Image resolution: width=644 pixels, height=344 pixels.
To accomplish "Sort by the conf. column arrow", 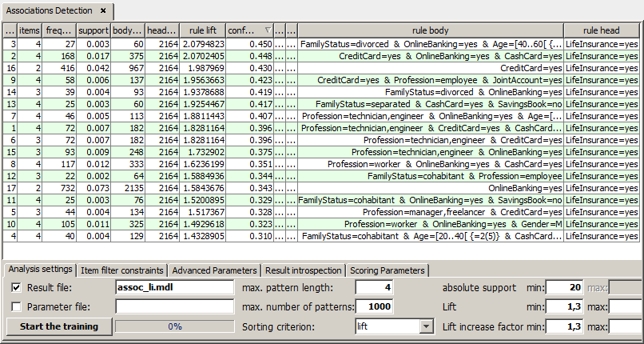I will point(268,30).
